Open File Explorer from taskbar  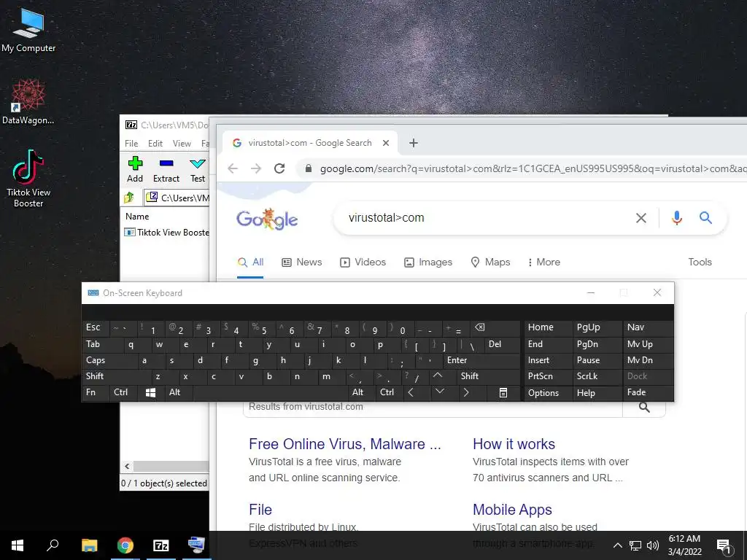coord(89,545)
